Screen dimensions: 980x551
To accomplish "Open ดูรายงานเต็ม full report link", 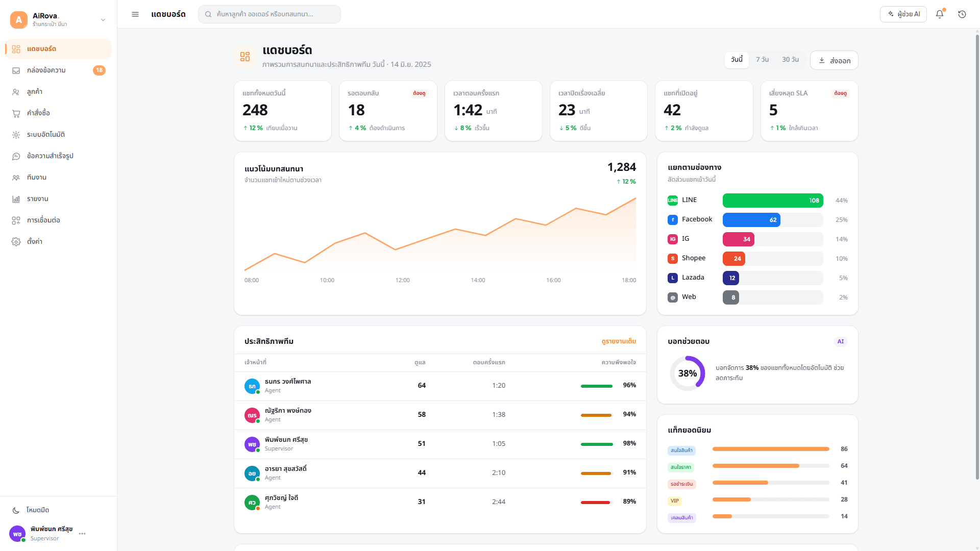I will (619, 341).
